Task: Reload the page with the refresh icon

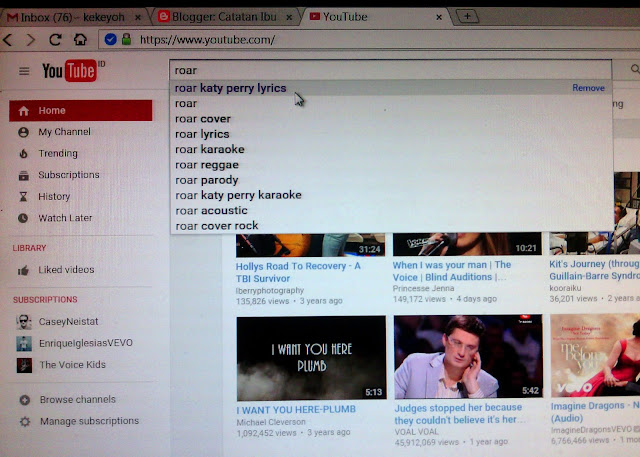Action: point(55,40)
